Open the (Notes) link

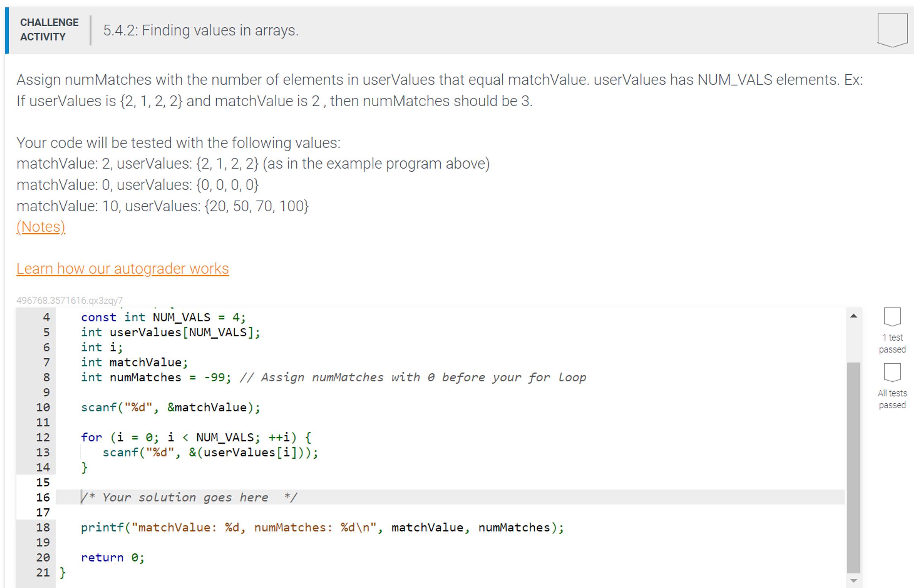pos(41,227)
